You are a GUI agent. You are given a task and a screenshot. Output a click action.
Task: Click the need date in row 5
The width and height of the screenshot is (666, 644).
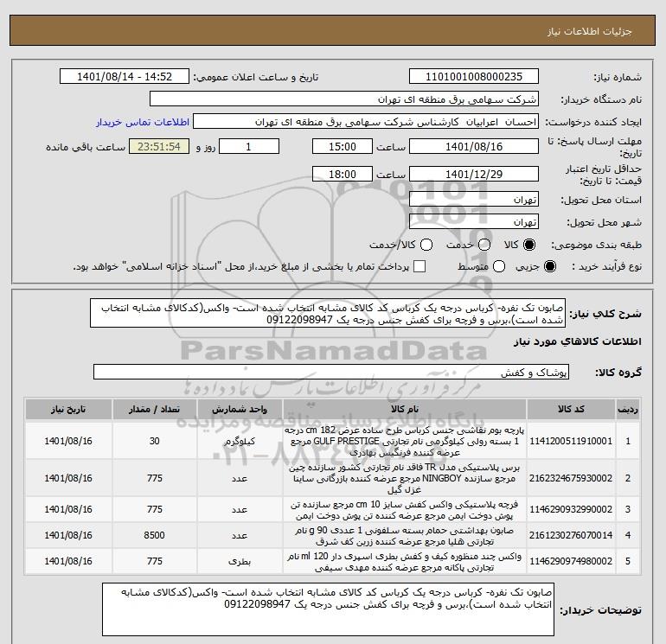pos(68,561)
